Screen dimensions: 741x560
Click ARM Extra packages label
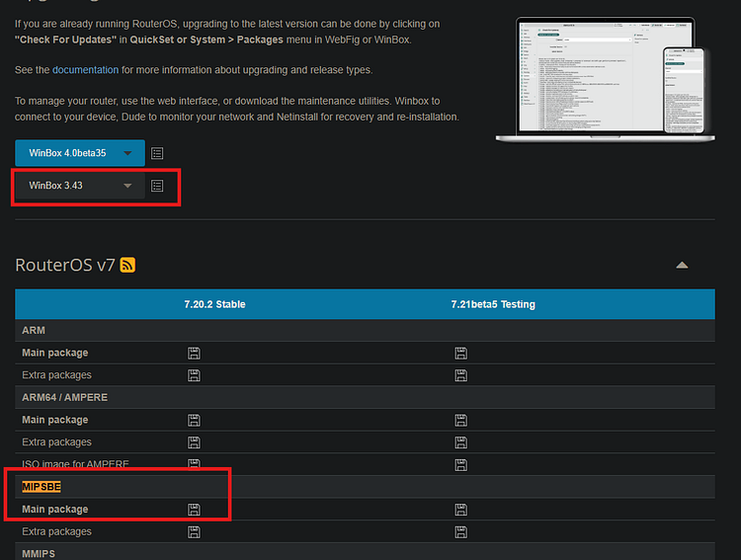pos(56,375)
